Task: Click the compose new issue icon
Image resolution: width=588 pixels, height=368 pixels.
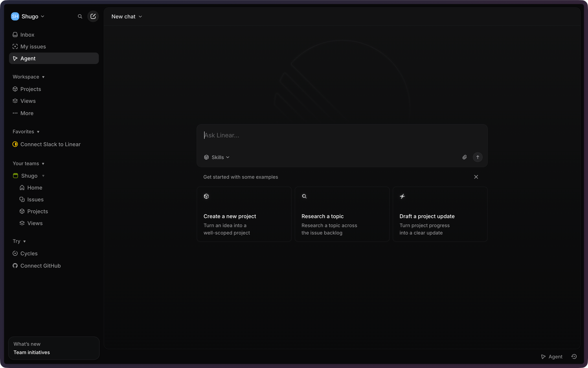Action: click(x=93, y=17)
